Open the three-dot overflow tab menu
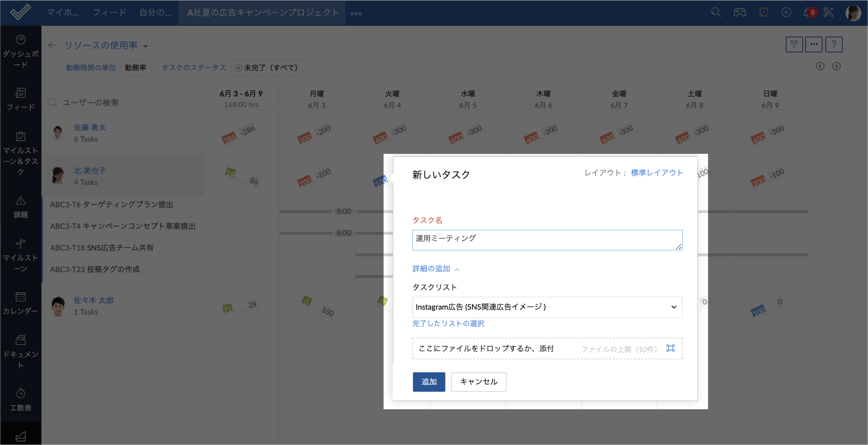This screenshot has width=868, height=445. point(356,13)
